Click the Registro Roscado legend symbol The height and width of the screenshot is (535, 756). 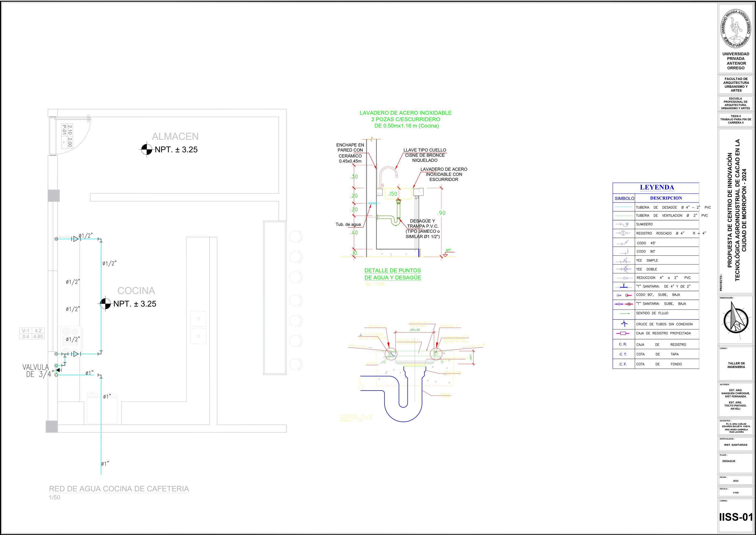(623, 233)
